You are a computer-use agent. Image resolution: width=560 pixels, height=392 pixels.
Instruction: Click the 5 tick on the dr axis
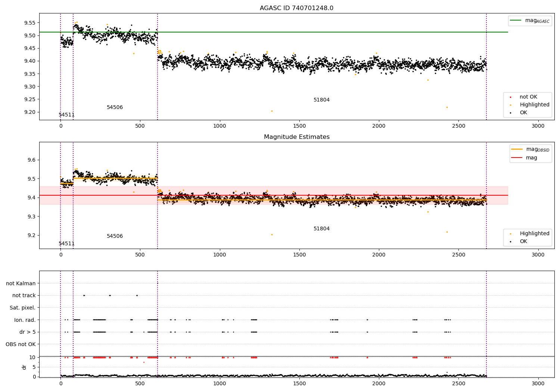point(34,367)
